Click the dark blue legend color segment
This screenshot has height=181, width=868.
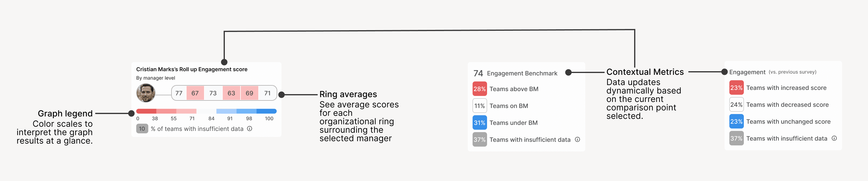coord(266,111)
